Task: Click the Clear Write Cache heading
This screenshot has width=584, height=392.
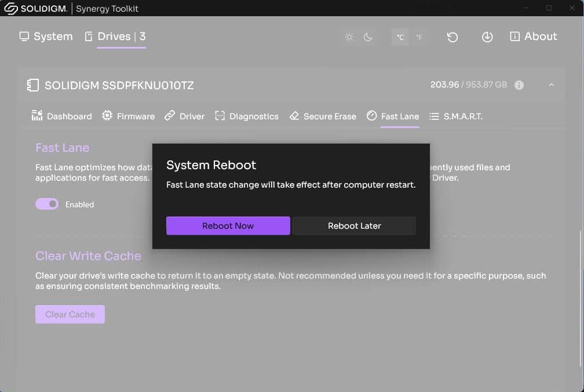Action: (x=88, y=256)
